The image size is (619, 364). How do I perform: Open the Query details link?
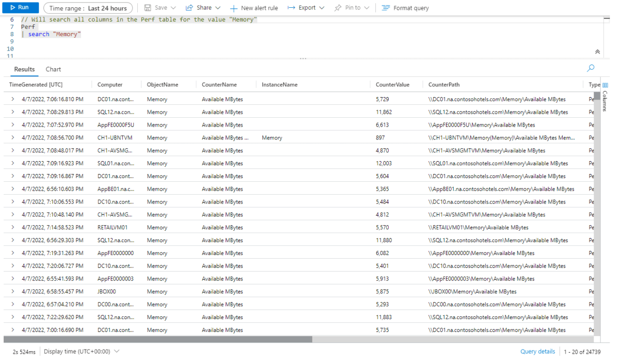coord(537,351)
